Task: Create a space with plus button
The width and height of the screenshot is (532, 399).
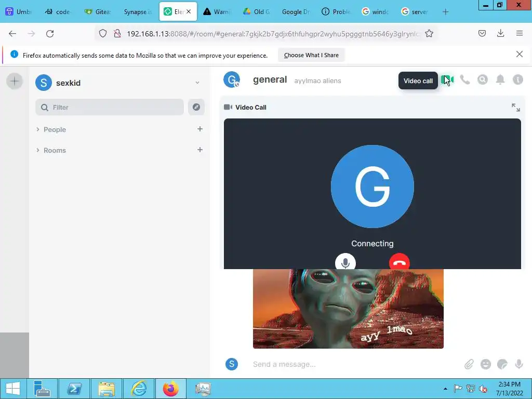Action: coord(15,81)
